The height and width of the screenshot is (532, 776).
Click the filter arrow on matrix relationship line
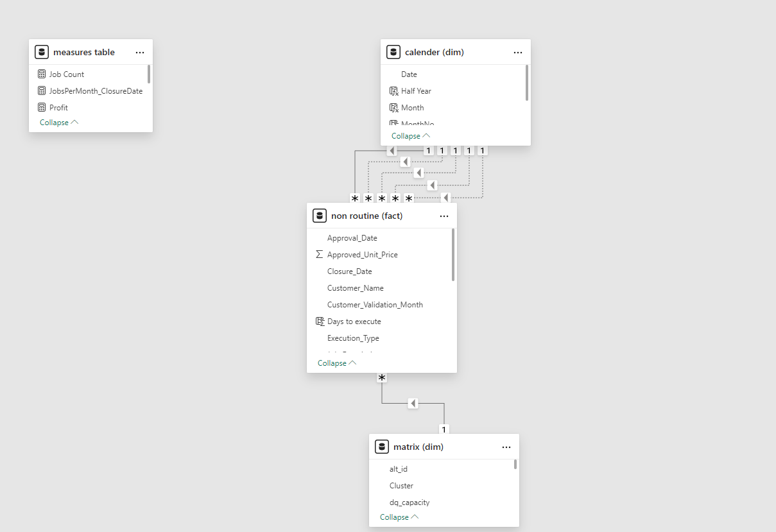pyautogui.click(x=413, y=404)
